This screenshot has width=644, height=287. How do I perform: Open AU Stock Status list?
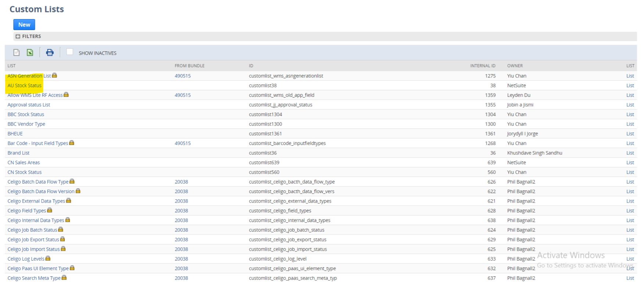tap(24, 86)
